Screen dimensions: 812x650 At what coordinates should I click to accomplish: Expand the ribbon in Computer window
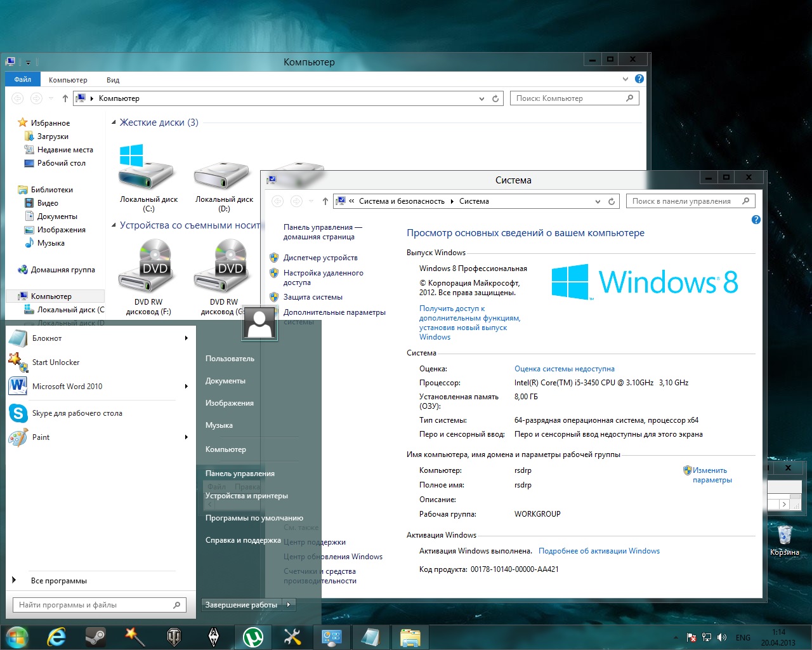625,79
